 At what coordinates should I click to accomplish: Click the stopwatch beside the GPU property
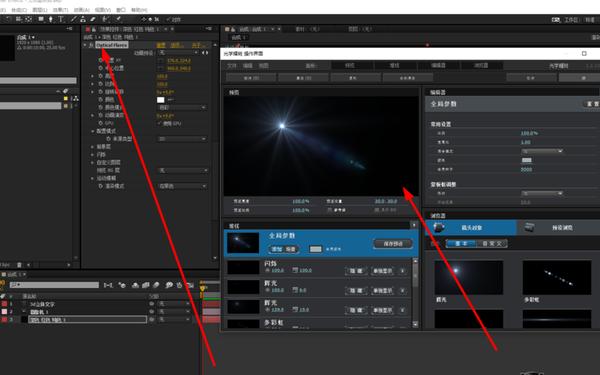101,123
